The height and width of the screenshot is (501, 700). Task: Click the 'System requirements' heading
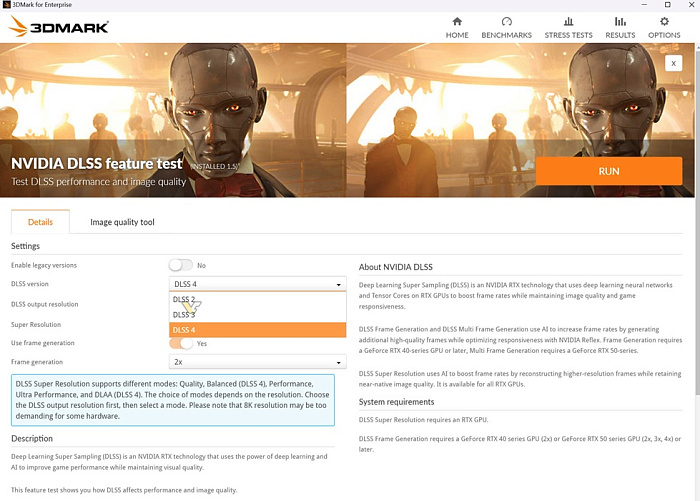coord(396,402)
